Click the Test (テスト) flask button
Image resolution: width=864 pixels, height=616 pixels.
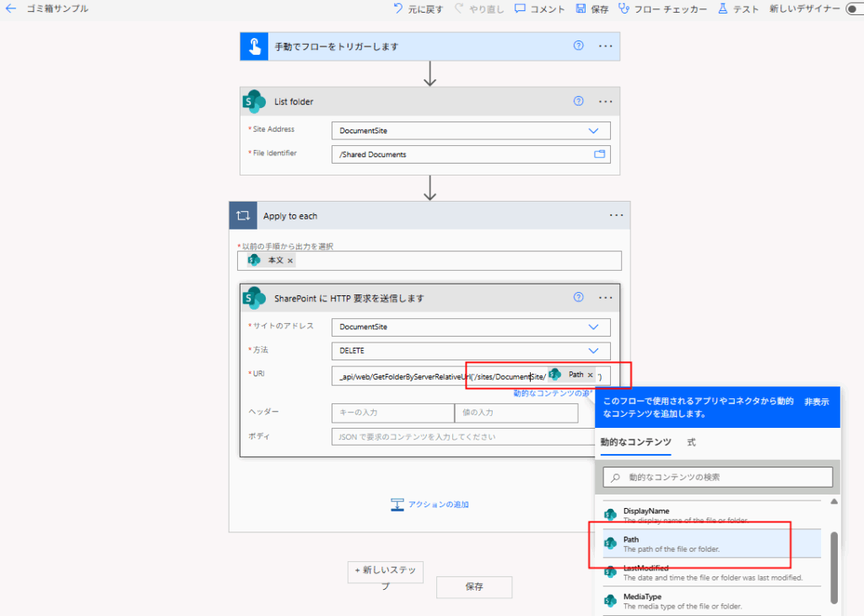[738, 8]
